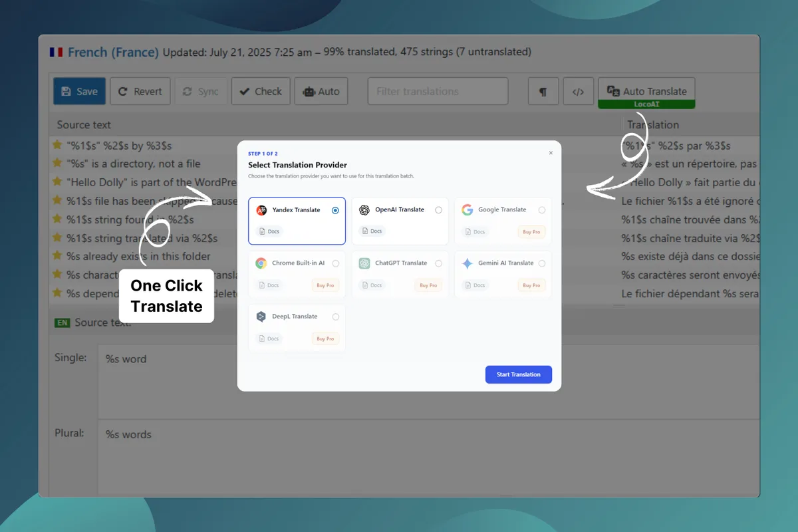Viewport: 798px width, 532px height.
Task: Close the Select Translation Provider dialog
Action: click(x=551, y=153)
